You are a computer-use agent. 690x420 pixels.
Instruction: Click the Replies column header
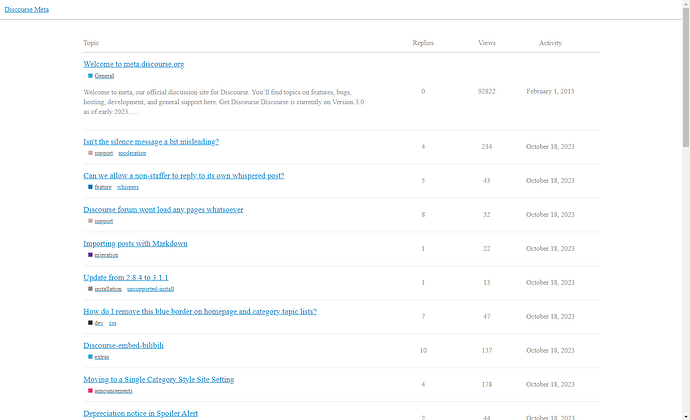point(423,43)
